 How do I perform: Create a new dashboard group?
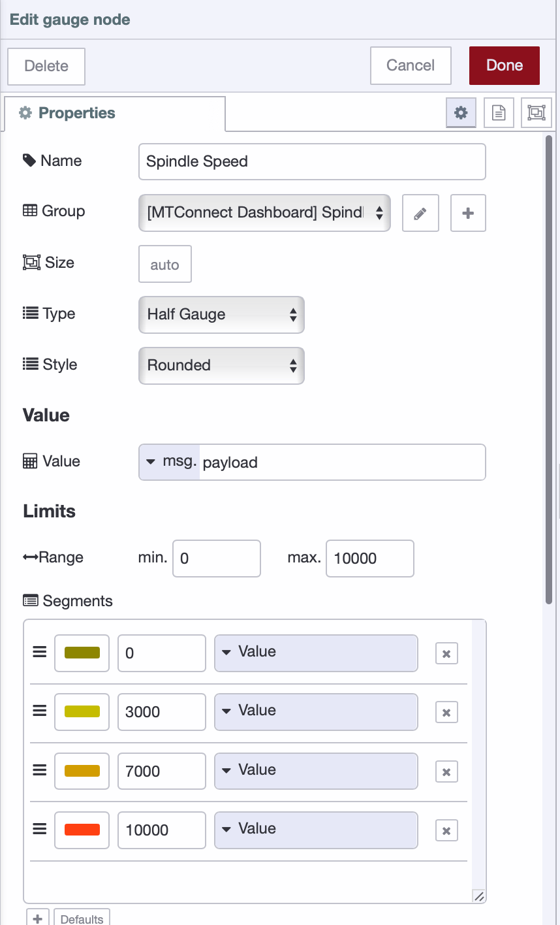click(468, 213)
